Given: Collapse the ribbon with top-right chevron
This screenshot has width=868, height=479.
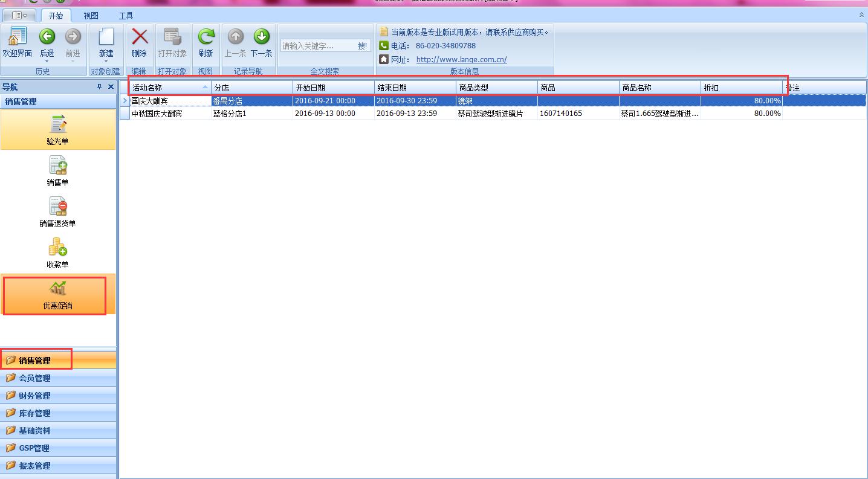Looking at the screenshot, I should 861,15.
